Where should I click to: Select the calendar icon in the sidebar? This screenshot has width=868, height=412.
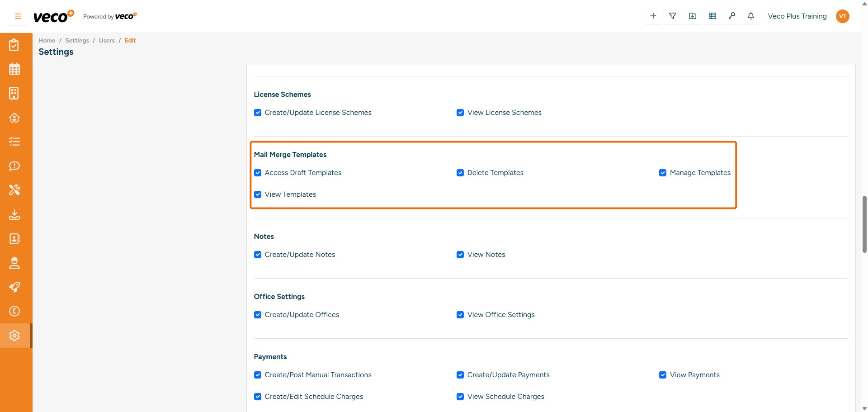pyautogui.click(x=14, y=69)
